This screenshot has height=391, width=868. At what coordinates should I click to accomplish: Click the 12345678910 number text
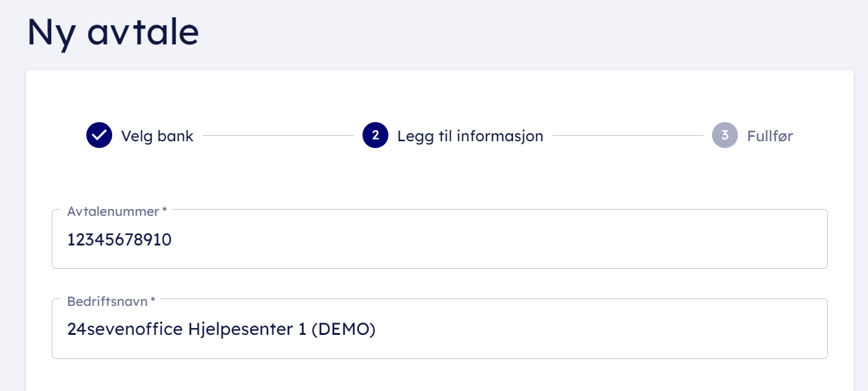tap(120, 240)
